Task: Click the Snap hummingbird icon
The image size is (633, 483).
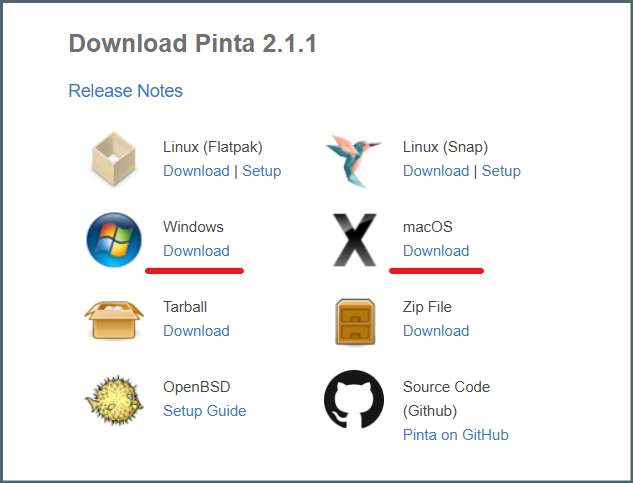Action: (x=354, y=161)
